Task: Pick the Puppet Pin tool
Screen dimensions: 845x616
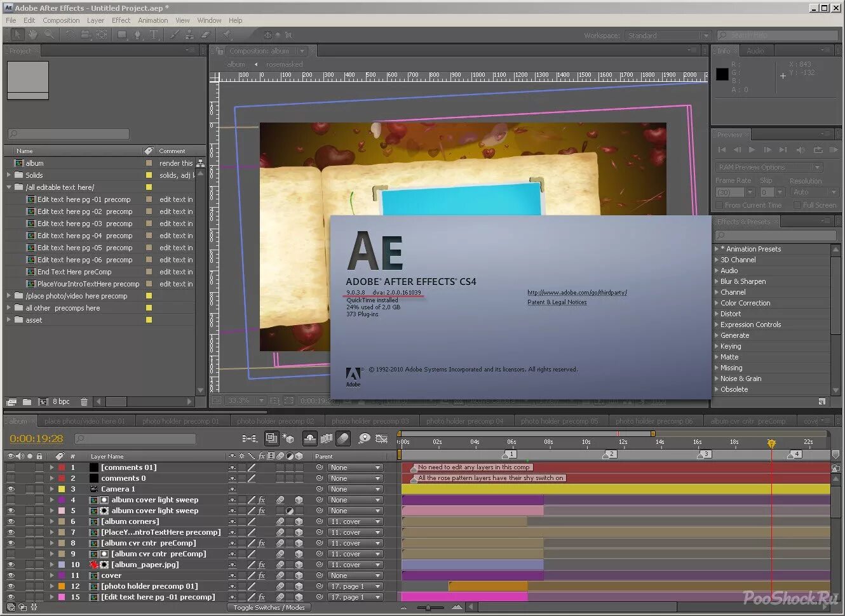Action: pos(227,36)
